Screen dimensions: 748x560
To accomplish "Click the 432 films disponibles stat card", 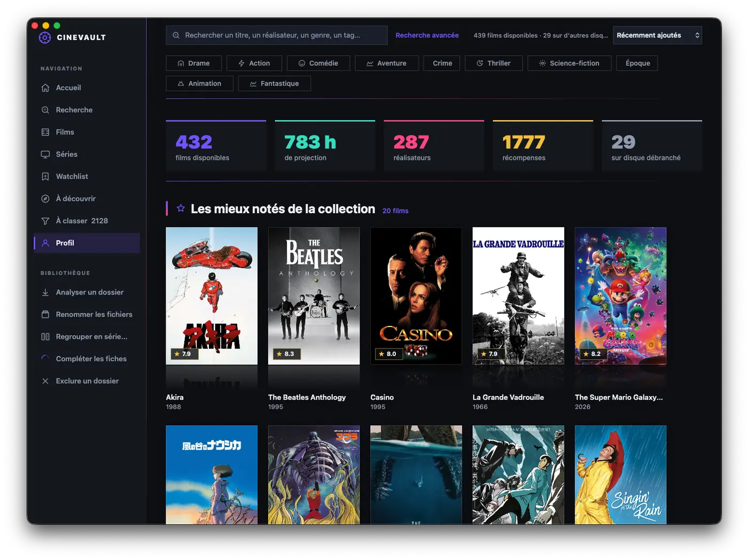I will point(216,146).
